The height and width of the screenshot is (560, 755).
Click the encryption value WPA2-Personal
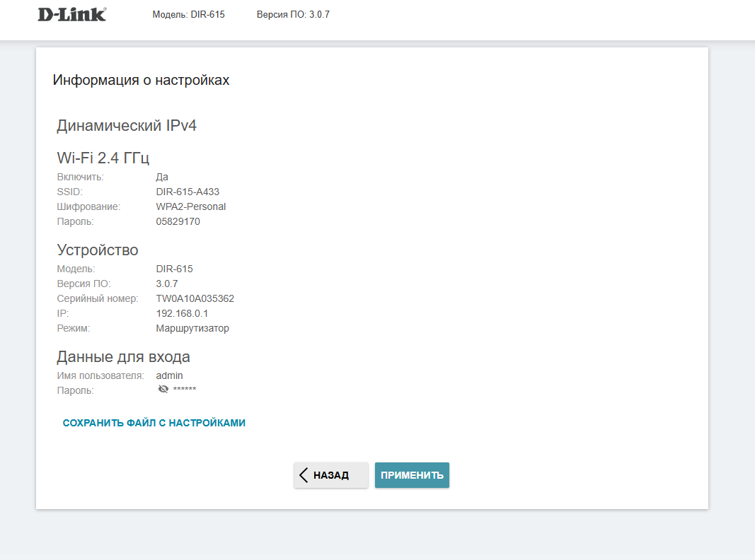pos(190,207)
